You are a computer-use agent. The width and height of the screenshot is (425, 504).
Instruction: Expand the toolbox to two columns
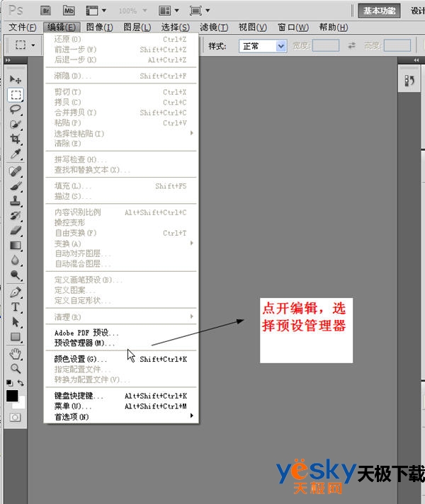click(x=8, y=60)
